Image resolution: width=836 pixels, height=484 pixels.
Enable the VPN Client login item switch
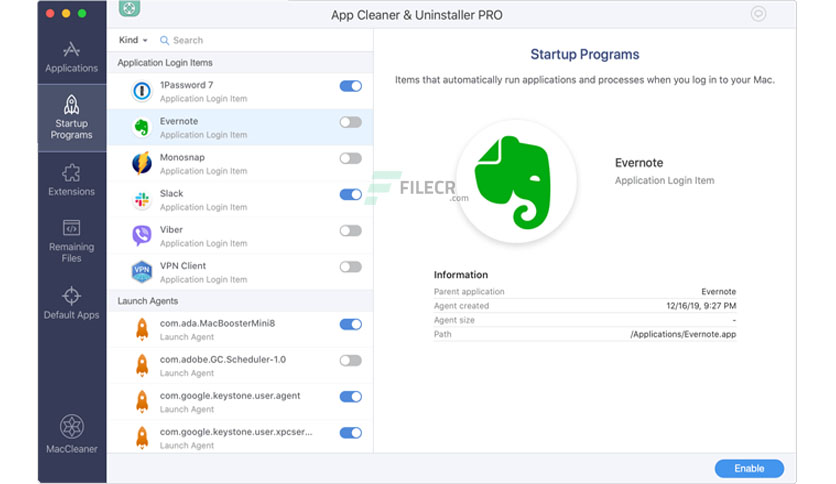350,267
